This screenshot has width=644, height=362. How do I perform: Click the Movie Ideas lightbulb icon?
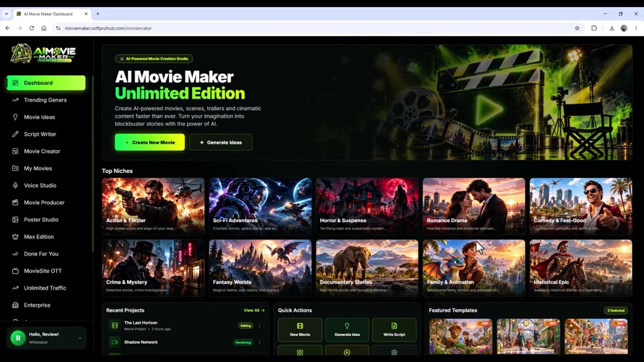pos(15,117)
